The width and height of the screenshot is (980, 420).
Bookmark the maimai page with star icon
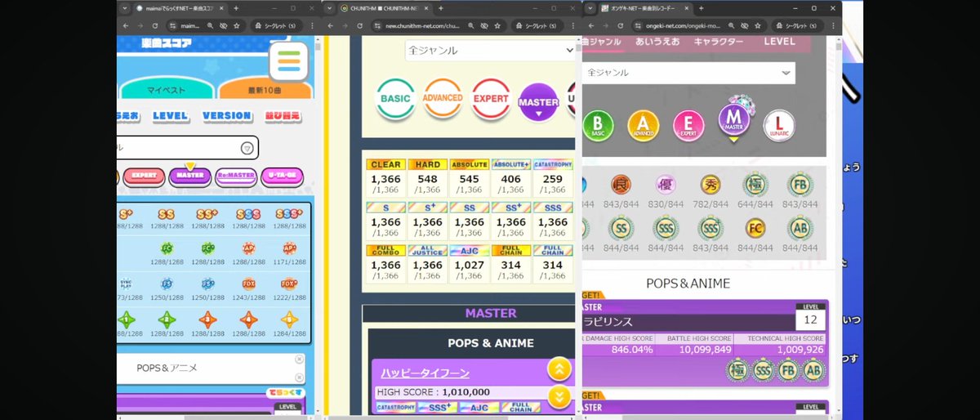236,25
